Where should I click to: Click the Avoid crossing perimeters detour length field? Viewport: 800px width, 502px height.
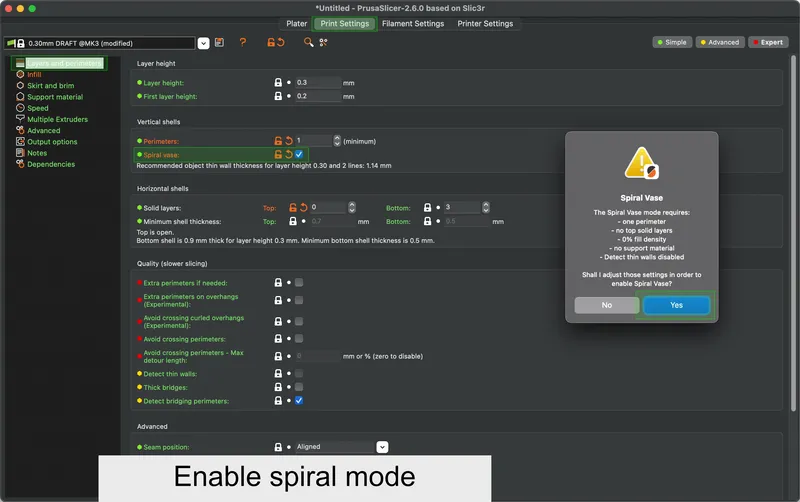pyautogui.click(x=318, y=356)
